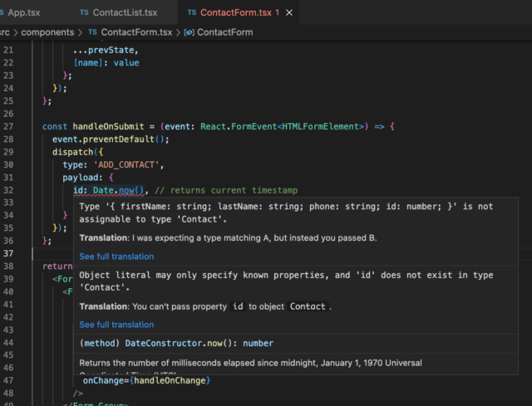The width and height of the screenshot is (532, 406).
Task: Click the ContactForm symbol icon in breadcrumb
Action: (x=190, y=32)
